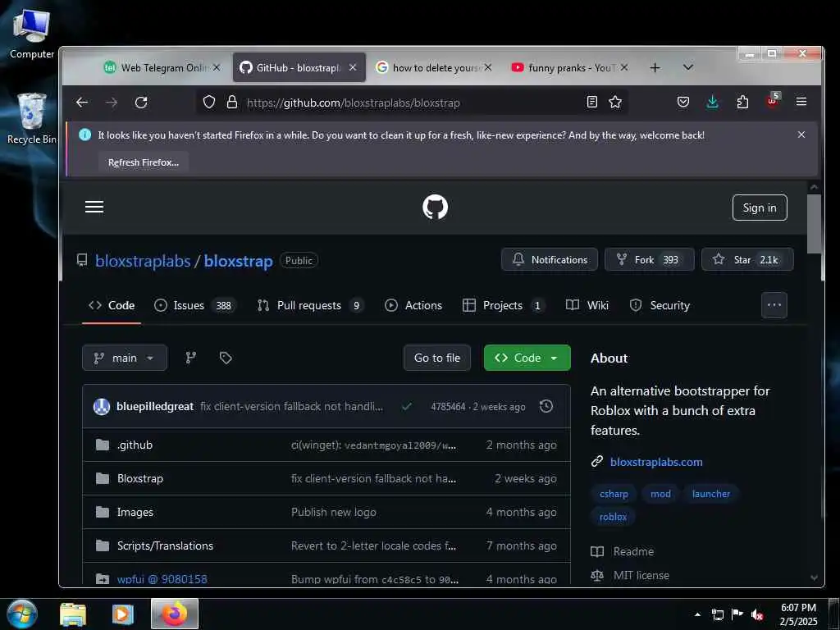Screen dimensions: 840x630
Task: Open the Actions repository tab
Action: coord(413,305)
